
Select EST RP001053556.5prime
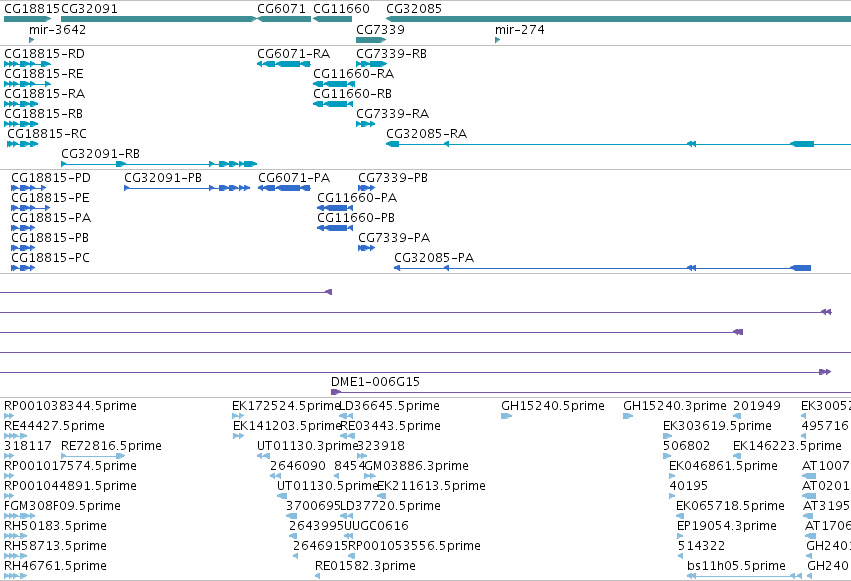[414, 546]
